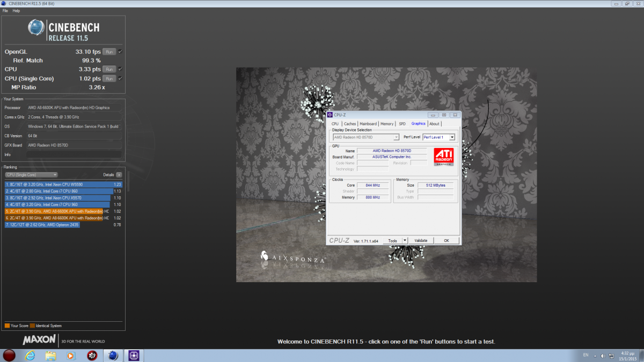Viewport: 644px width, 362px height.
Task: Open the Display Device Selection dropdown
Action: coord(365,137)
